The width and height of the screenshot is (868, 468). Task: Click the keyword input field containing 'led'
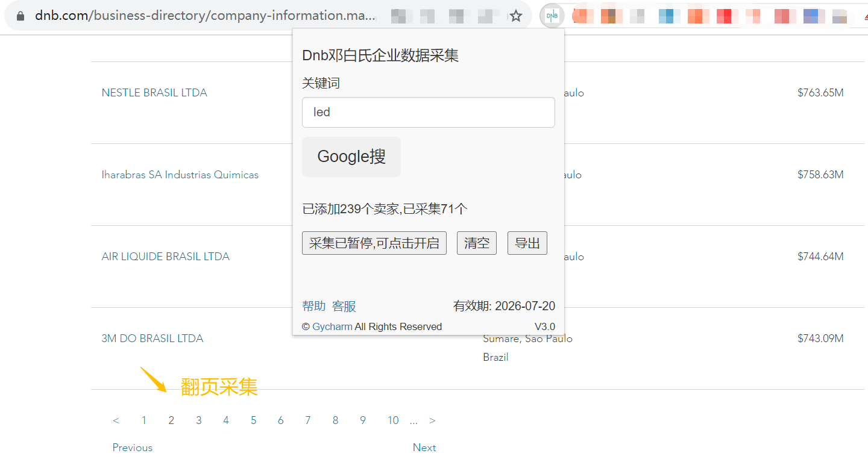[x=428, y=112]
